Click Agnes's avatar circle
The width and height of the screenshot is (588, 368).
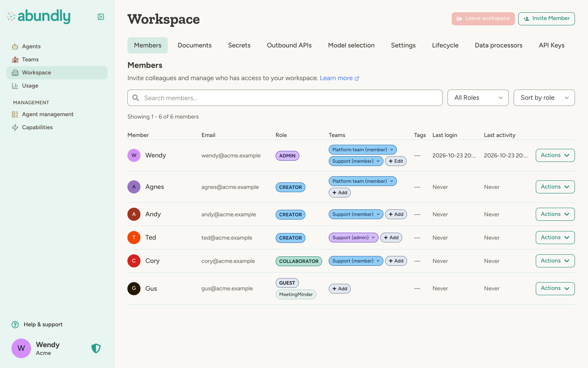click(x=134, y=187)
